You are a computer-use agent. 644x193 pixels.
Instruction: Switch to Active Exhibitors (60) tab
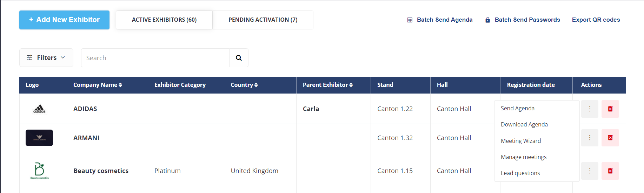[x=164, y=20]
